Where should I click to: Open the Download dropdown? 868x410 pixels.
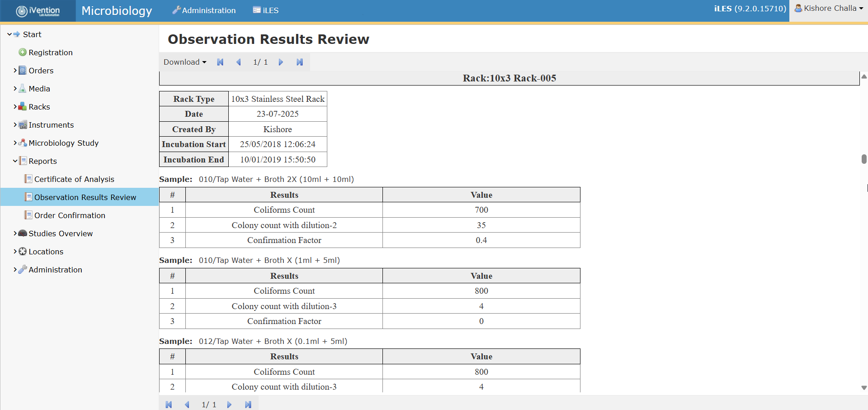point(185,62)
